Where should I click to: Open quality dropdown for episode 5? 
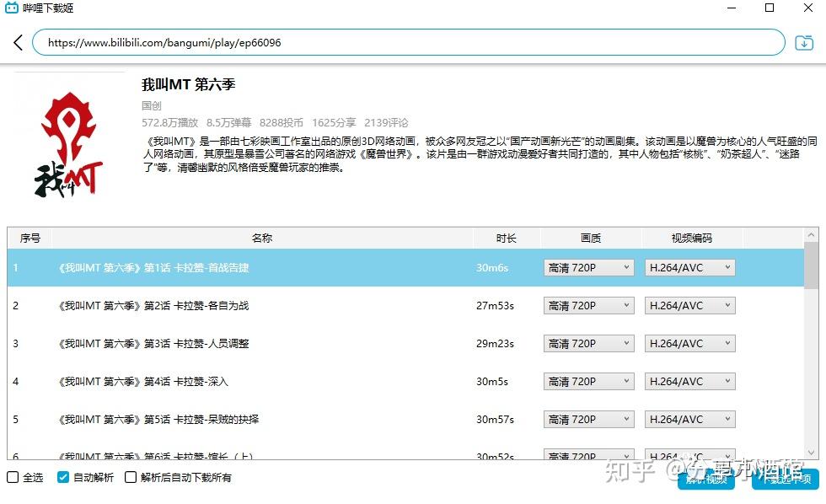click(588, 419)
